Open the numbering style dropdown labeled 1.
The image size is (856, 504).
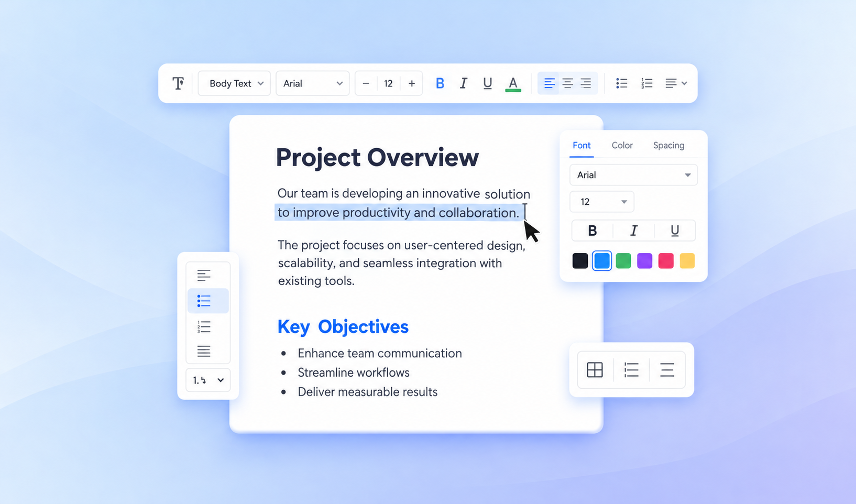(208, 380)
